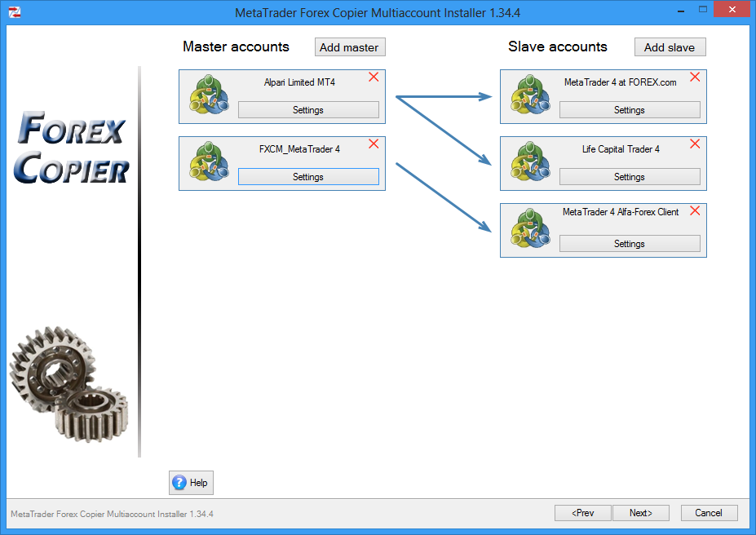Cancel the installer
This screenshot has height=535, width=756.
[709, 513]
